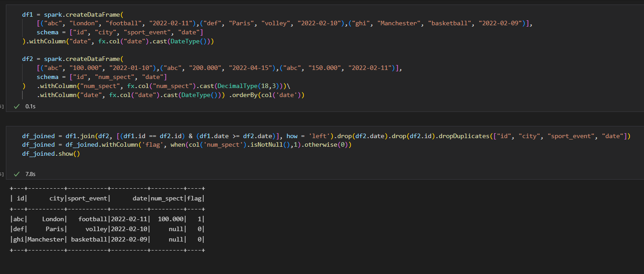Click the df_joined.show() line
The width and height of the screenshot is (644, 274).
click(51, 154)
